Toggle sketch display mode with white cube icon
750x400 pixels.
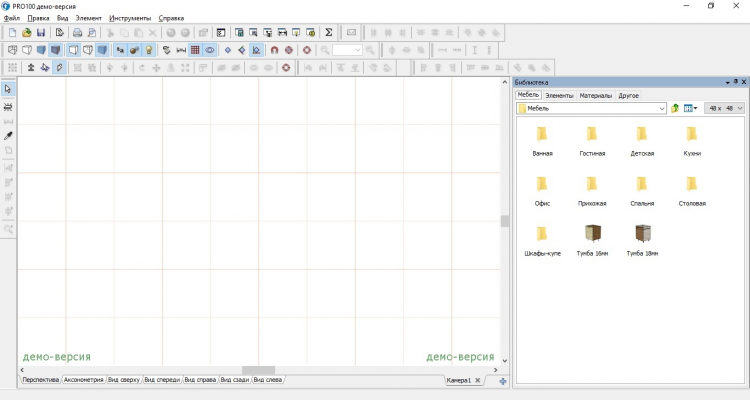pos(27,50)
